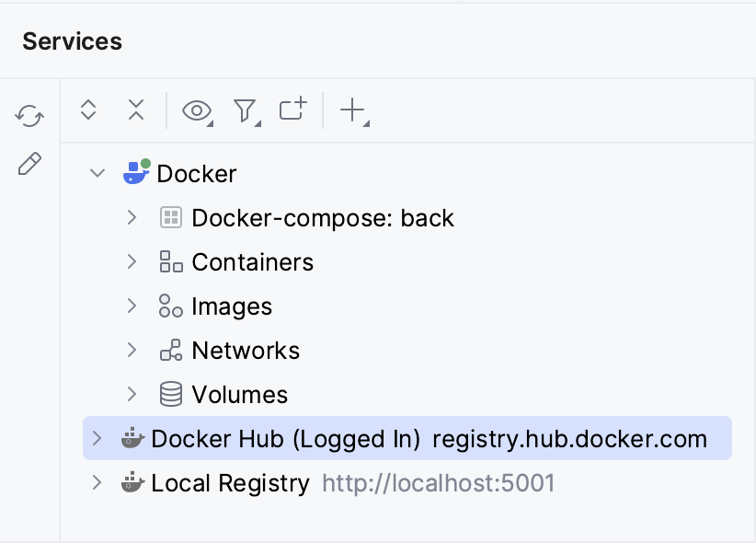The width and height of the screenshot is (756, 543).
Task: Select the Networks entry
Action: (x=246, y=351)
